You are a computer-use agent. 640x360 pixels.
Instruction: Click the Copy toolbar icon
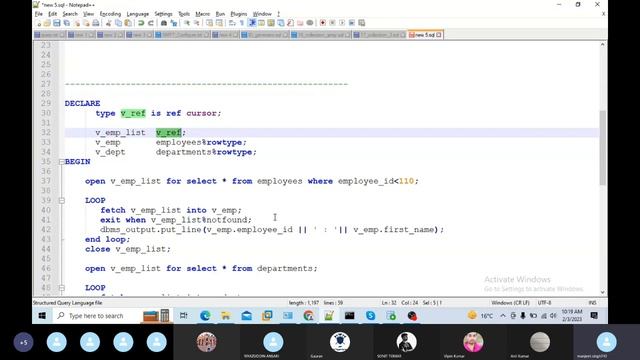point(118,23)
